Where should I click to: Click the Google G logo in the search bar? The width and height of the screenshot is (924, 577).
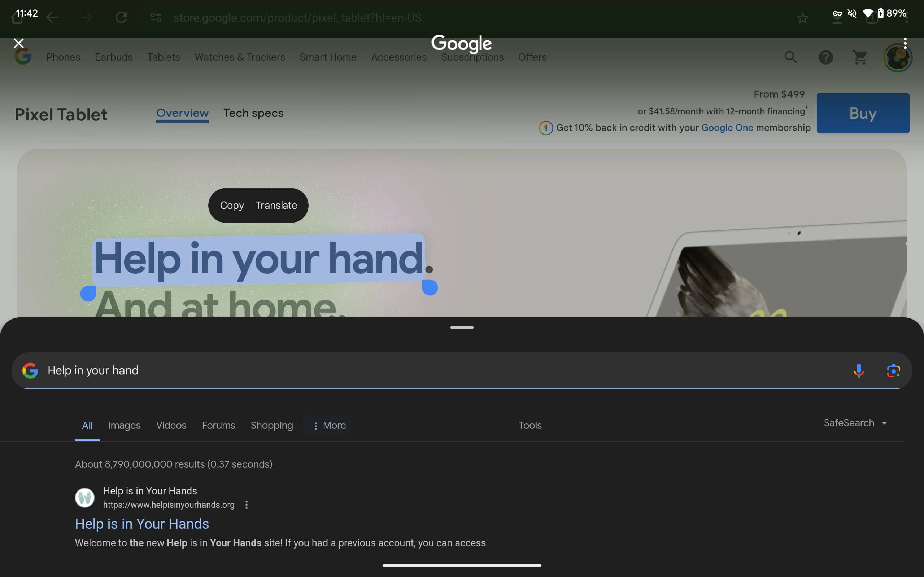[x=30, y=370]
